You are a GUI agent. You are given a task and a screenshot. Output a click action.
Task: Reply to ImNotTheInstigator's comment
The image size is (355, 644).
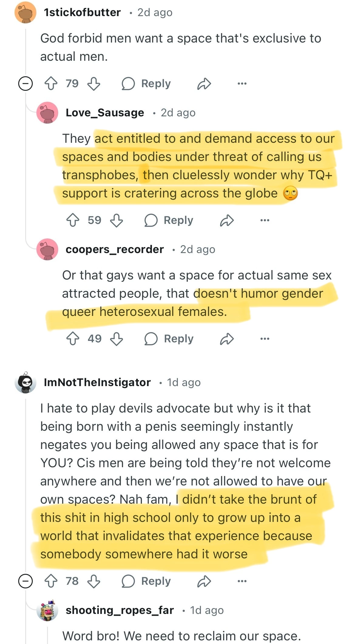click(147, 581)
